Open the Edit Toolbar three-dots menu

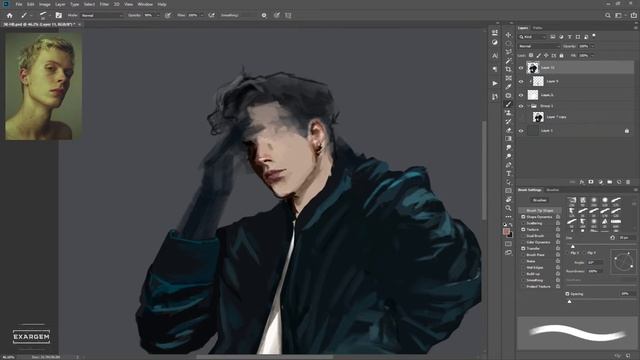tap(508, 216)
